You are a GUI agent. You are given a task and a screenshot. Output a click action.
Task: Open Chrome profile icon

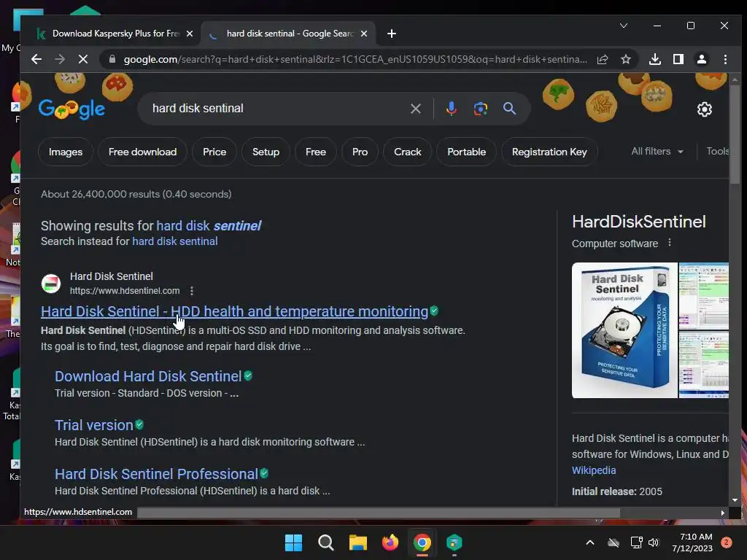click(701, 59)
